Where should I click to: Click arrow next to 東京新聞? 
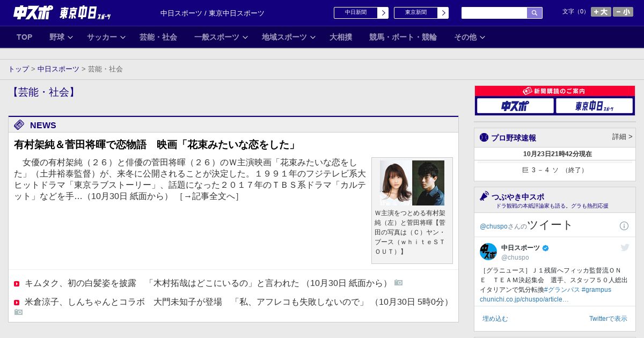(443, 13)
